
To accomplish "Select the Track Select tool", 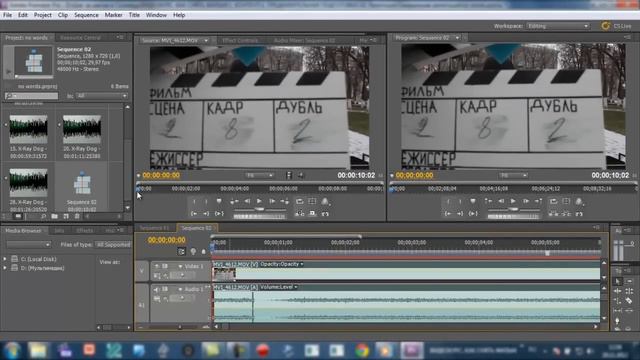I will [629, 281].
